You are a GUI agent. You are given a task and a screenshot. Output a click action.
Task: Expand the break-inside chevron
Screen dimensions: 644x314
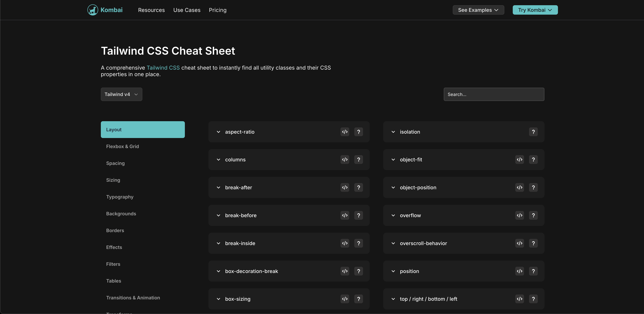(x=218, y=243)
